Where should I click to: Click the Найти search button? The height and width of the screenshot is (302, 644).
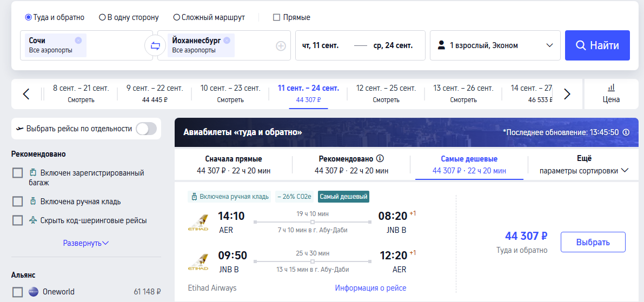(597, 45)
